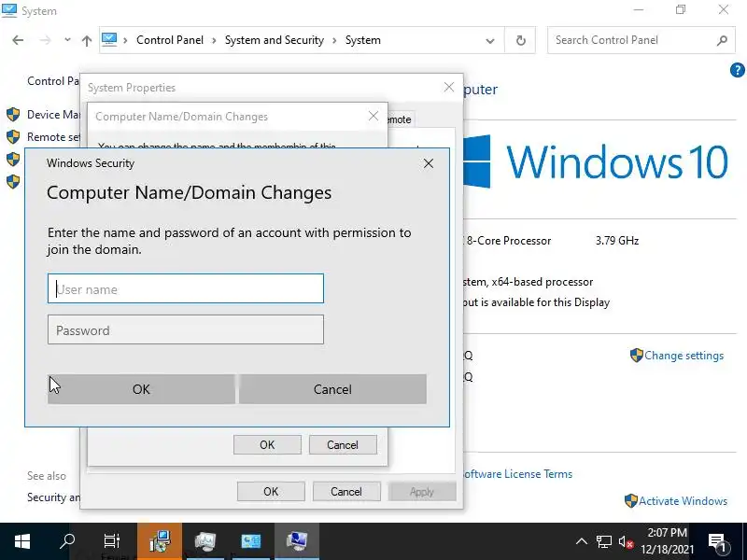This screenshot has width=747, height=560.
Task: Click the User name field
Action: [185, 288]
